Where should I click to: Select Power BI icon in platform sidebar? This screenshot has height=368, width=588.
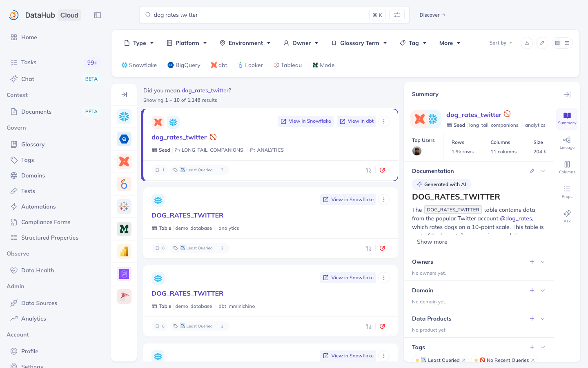[124, 251]
